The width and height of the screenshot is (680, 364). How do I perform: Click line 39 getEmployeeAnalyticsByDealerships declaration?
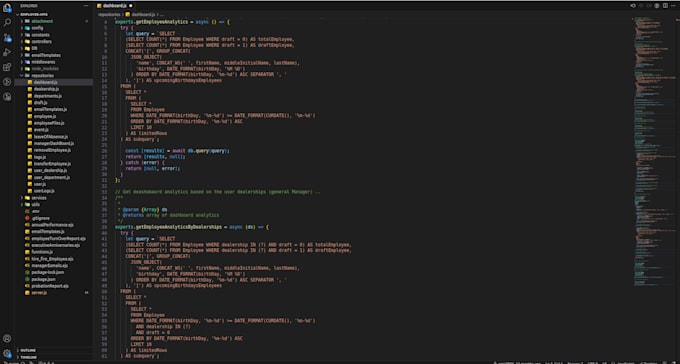click(x=192, y=227)
